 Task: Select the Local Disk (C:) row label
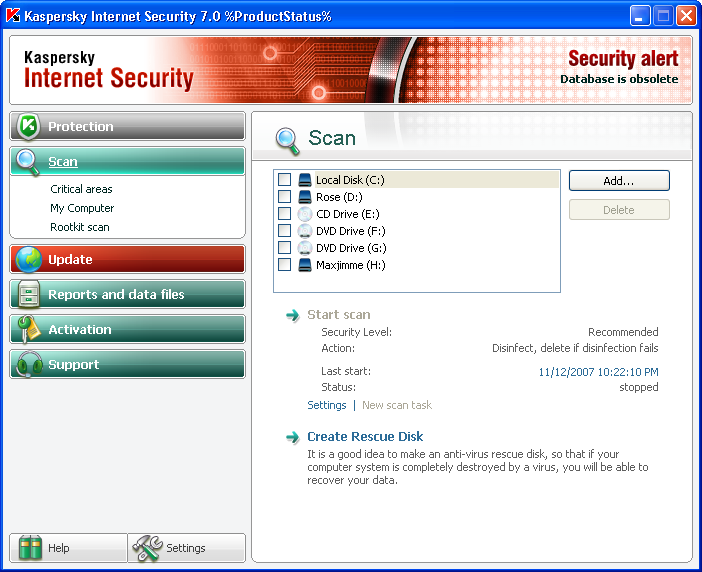click(x=350, y=180)
